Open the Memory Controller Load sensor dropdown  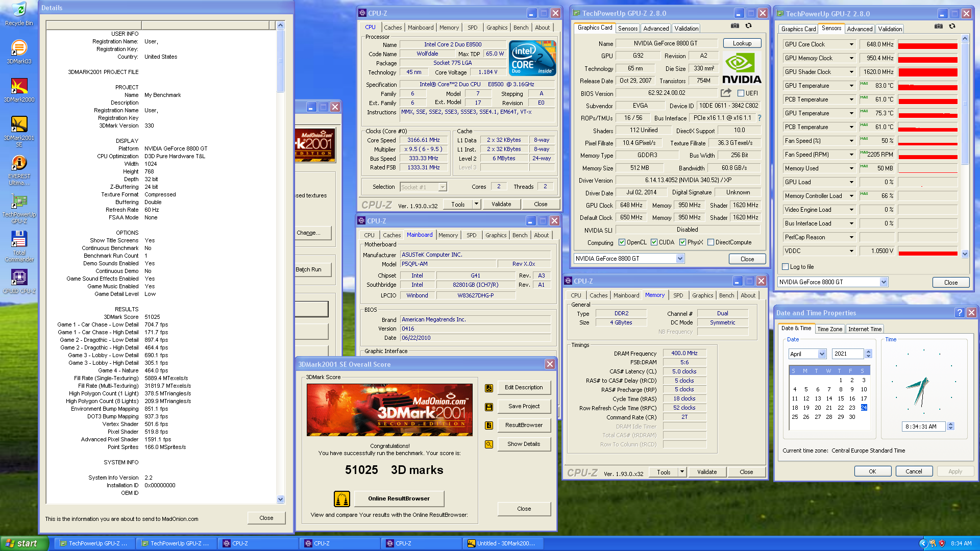click(x=851, y=196)
